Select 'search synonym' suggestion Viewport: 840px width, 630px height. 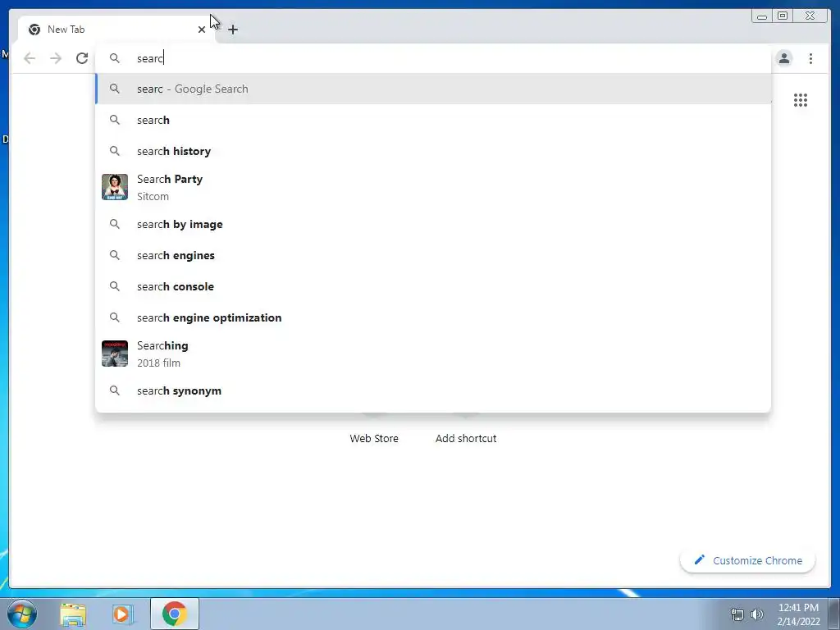(433, 390)
